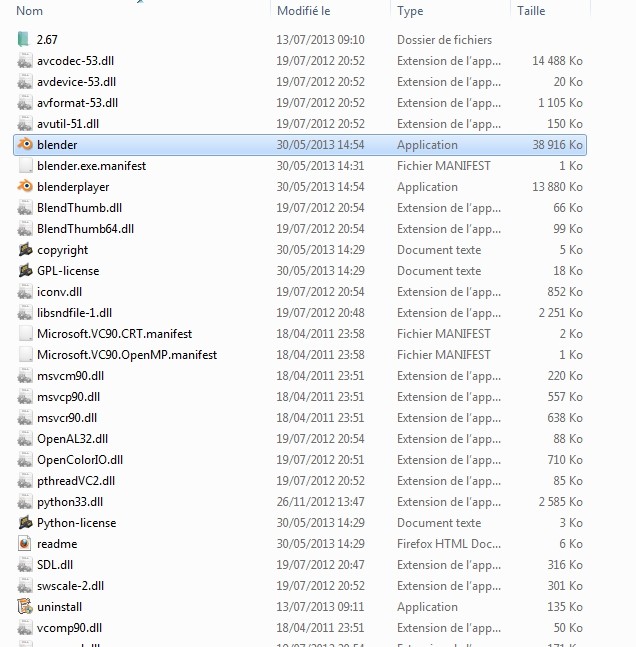The image size is (636, 647).
Task: Sort by the Modifié le column header
Action: [303, 11]
